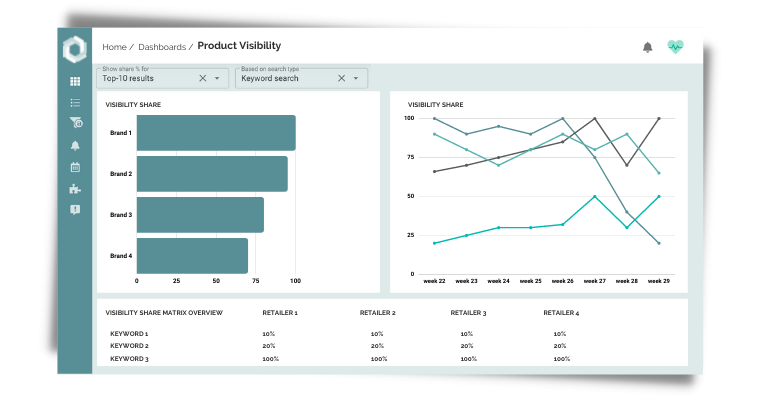The image size is (760, 398).
Task: Open the feedback exclamation bubble icon
Action: pos(75,210)
